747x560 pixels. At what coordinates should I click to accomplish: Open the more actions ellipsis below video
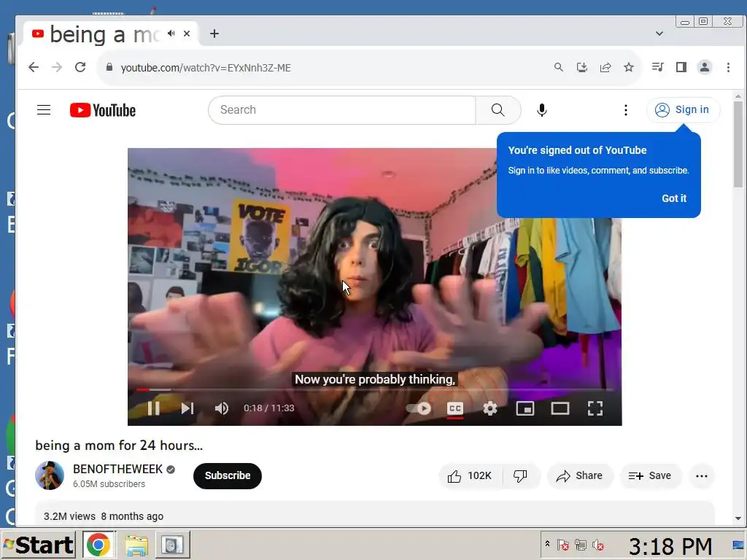pyautogui.click(x=701, y=475)
